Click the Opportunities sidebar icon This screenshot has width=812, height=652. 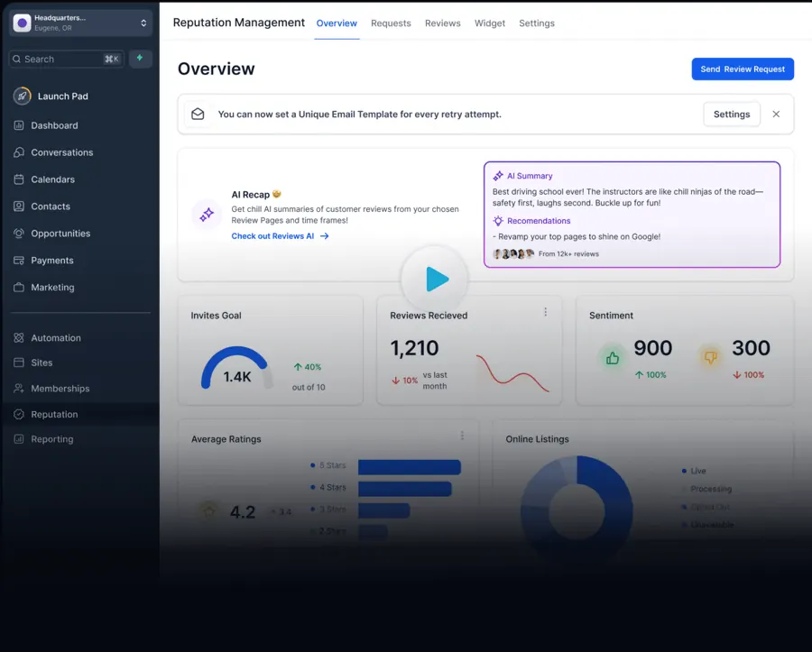click(x=19, y=234)
